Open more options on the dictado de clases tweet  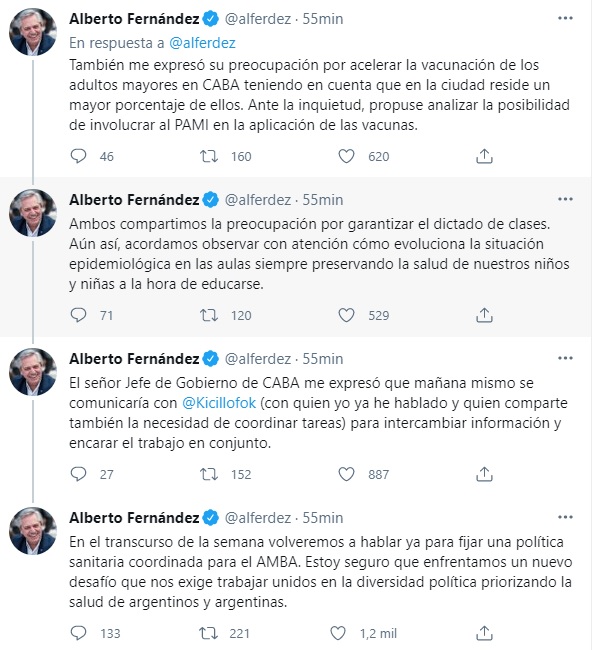(x=565, y=199)
